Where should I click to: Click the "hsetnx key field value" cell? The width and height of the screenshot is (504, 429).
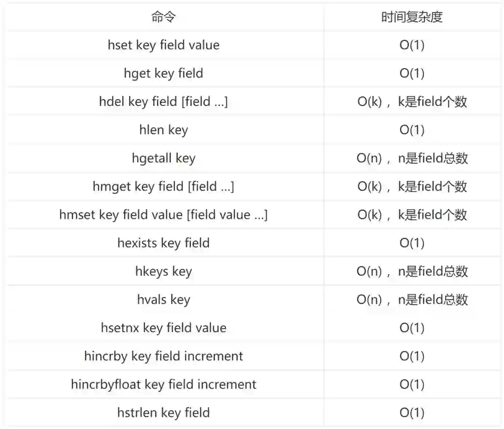pyautogui.click(x=163, y=328)
